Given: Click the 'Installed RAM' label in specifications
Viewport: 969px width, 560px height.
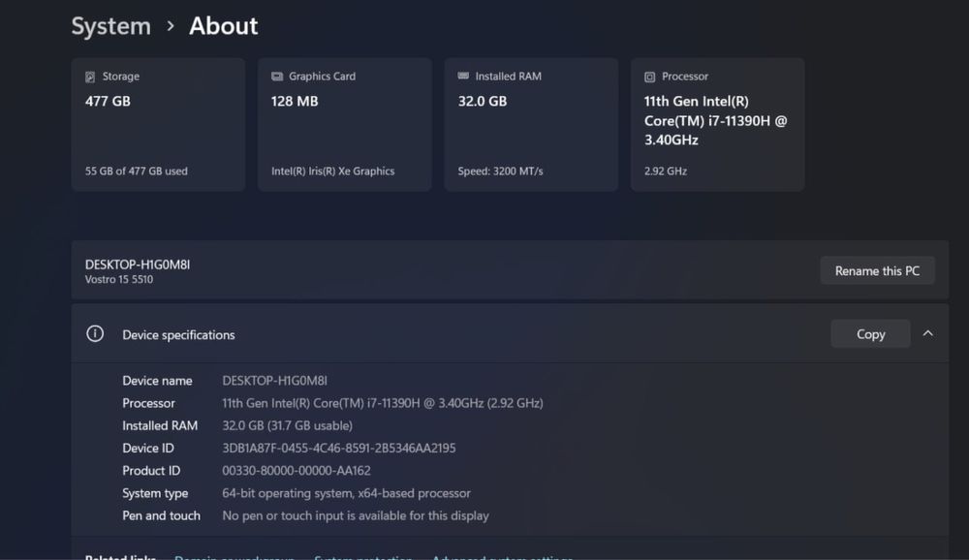Looking at the screenshot, I should pyautogui.click(x=160, y=426).
